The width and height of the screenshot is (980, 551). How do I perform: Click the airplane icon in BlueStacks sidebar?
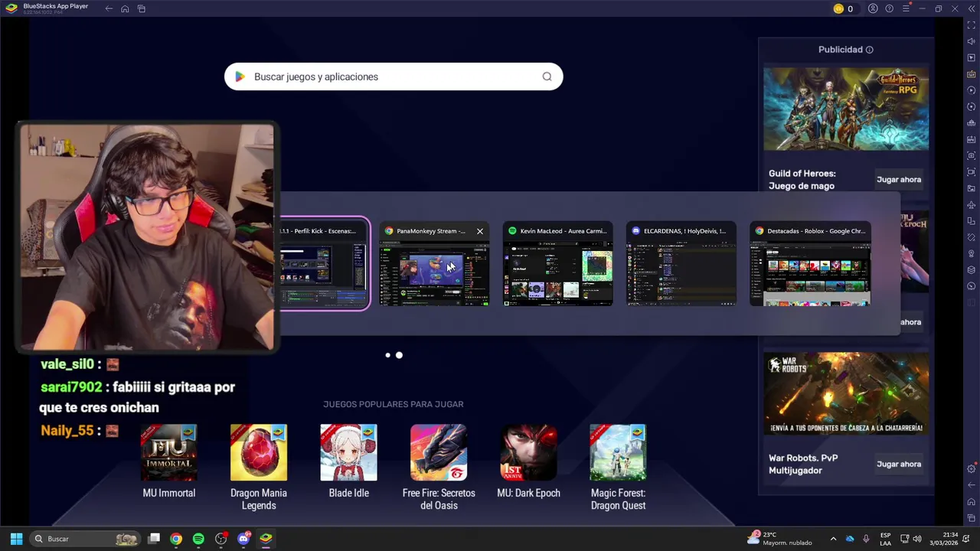pyautogui.click(x=972, y=204)
